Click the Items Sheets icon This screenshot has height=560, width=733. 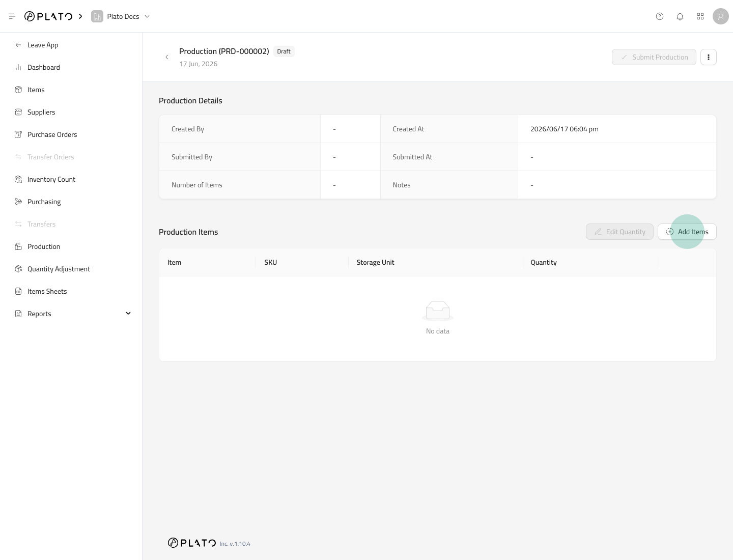click(18, 291)
